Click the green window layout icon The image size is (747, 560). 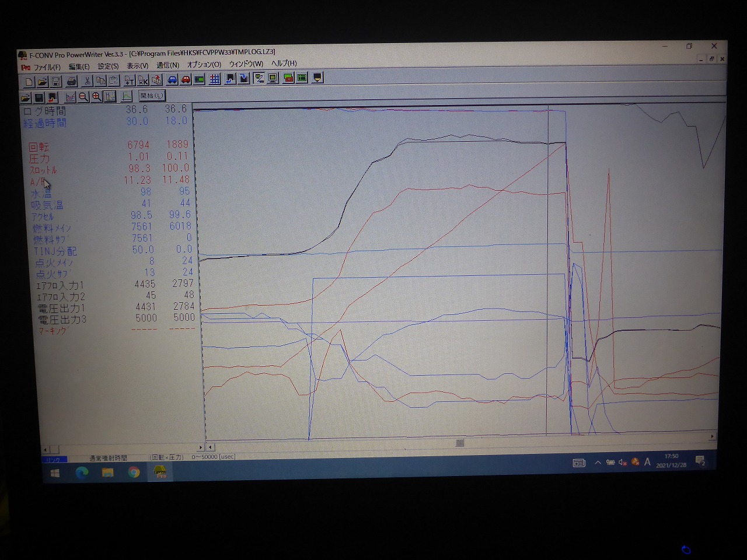(302, 78)
